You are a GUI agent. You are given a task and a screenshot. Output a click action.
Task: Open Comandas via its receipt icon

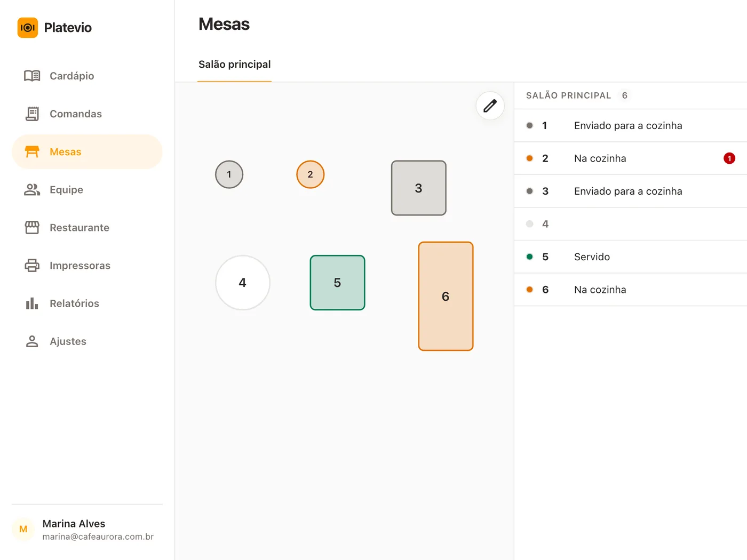pos(32,114)
